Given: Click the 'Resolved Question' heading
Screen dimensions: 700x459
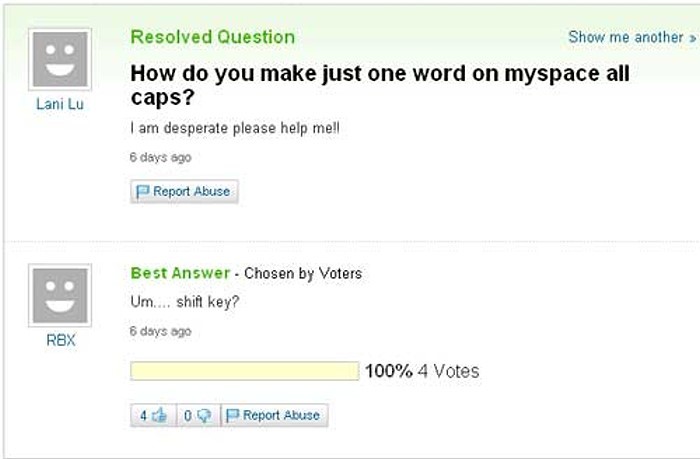Looking at the screenshot, I should click(213, 37).
